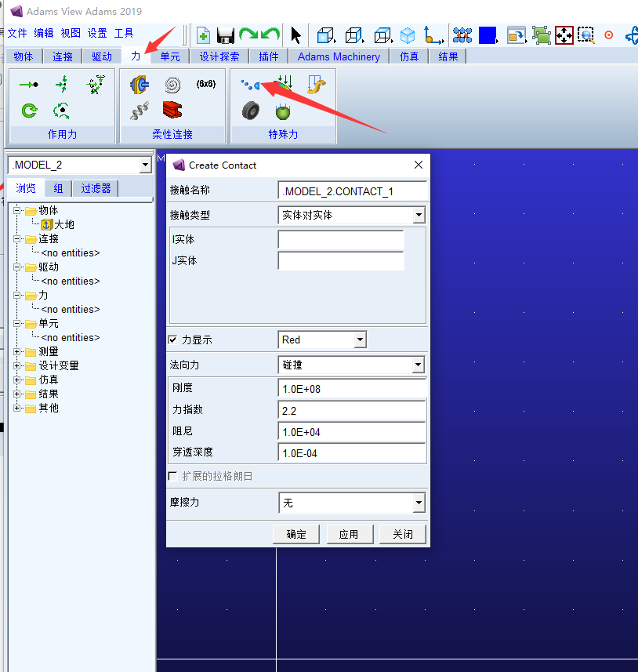
Task: Expand the 设计变量 tree folder
Action: pos(17,366)
